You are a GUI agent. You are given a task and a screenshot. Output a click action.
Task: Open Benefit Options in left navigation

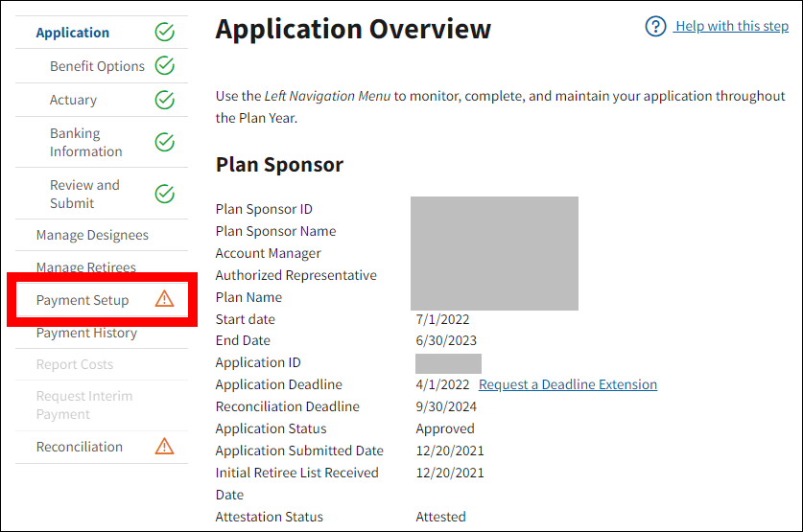click(97, 66)
